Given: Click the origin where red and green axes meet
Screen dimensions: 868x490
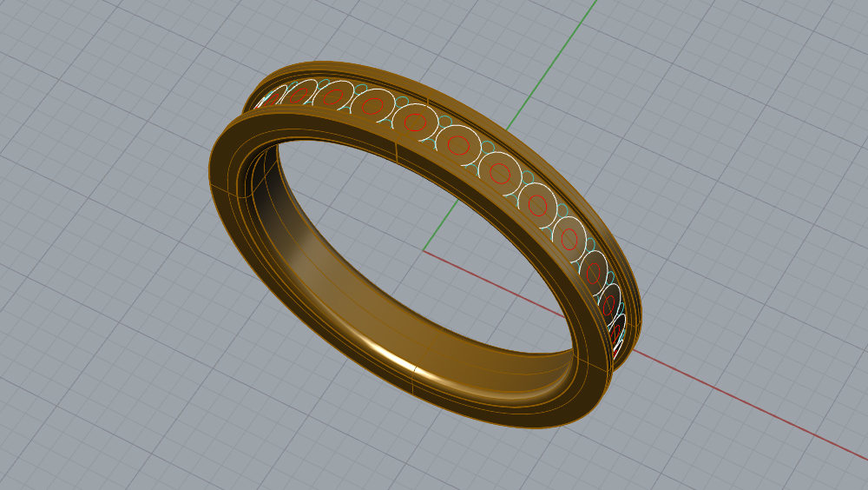Looking at the screenshot, I should (424, 251).
